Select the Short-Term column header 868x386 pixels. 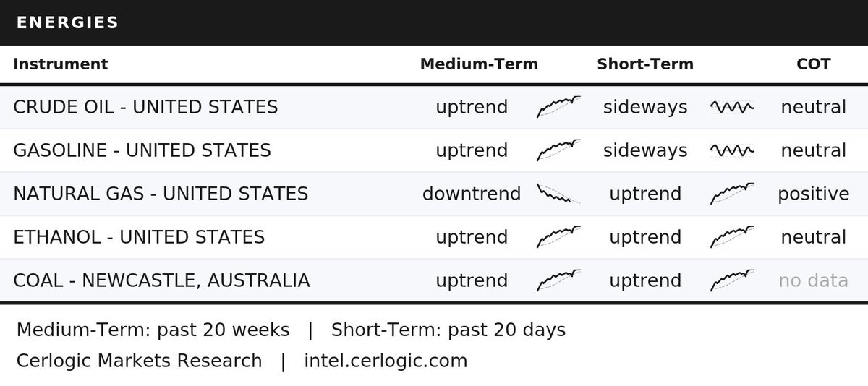coord(645,64)
